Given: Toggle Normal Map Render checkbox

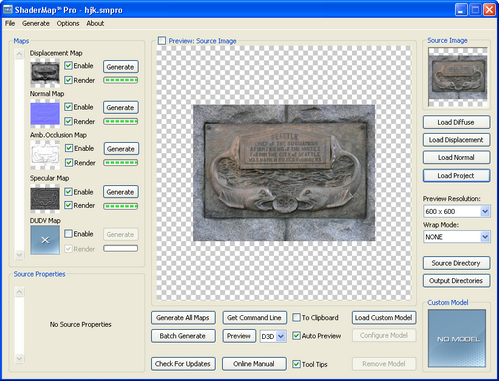Looking at the screenshot, I should point(68,121).
